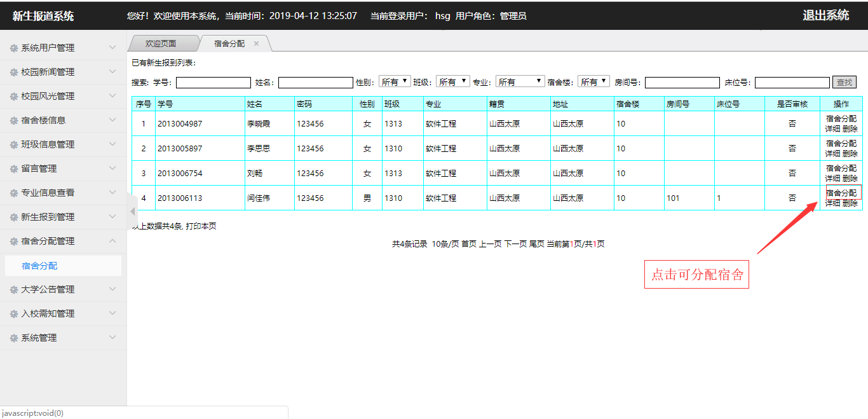
Task: Click gear icon beside 校园新闻管理
Action: coord(14,72)
